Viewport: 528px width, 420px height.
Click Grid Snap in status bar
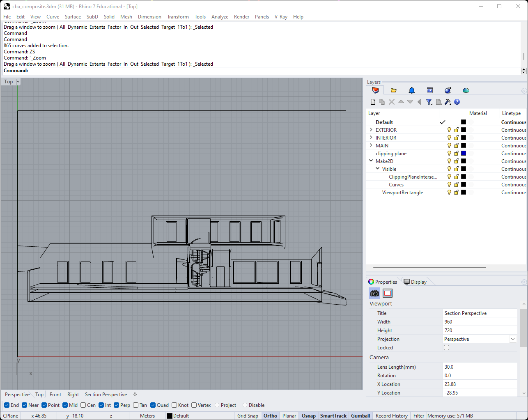248,416
